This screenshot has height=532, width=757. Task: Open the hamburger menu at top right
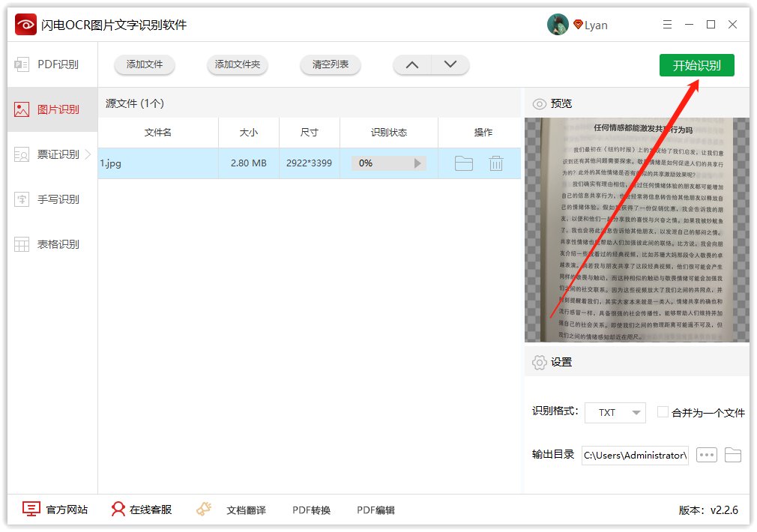pyautogui.click(x=667, y=24)
